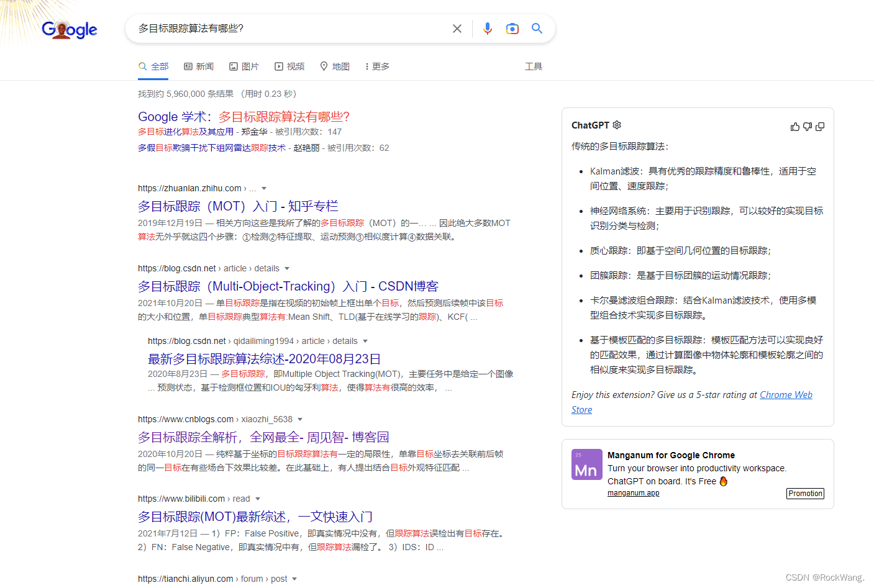Open 多假目标欺骗干扰 scholar article link
The width and height of the screenshot is (874, 588).
(x=212, y=148)
